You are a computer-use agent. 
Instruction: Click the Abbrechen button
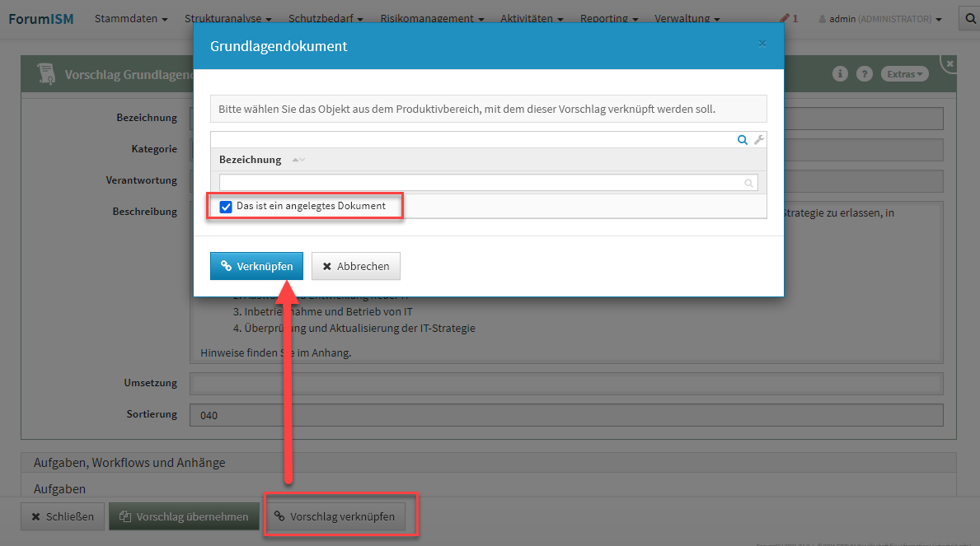[355, 266]
